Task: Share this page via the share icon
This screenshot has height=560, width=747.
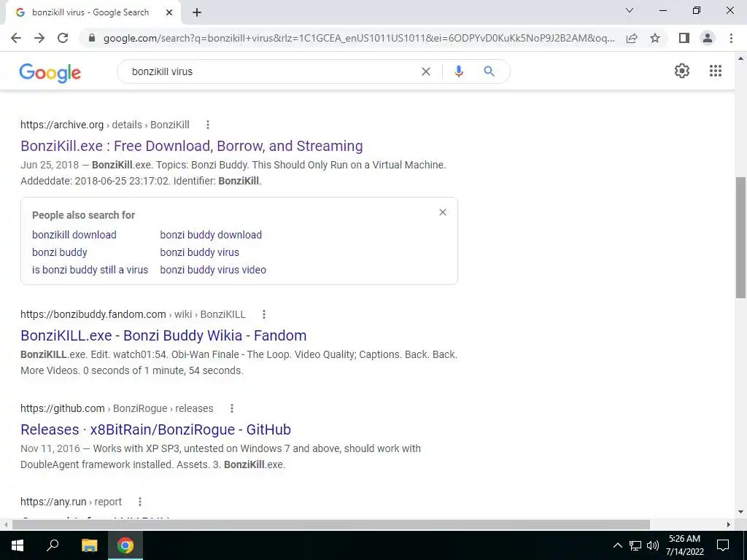Action: click(632, 38)
